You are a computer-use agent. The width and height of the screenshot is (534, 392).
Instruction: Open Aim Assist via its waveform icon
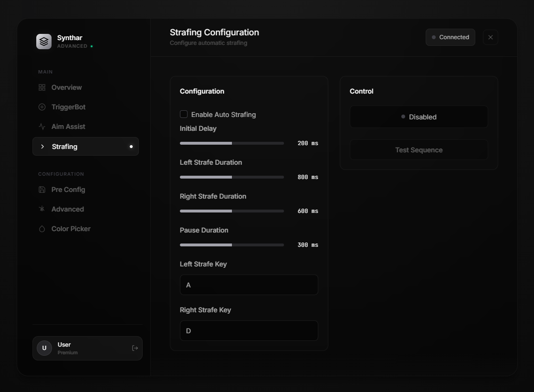[x=42, y=127]
